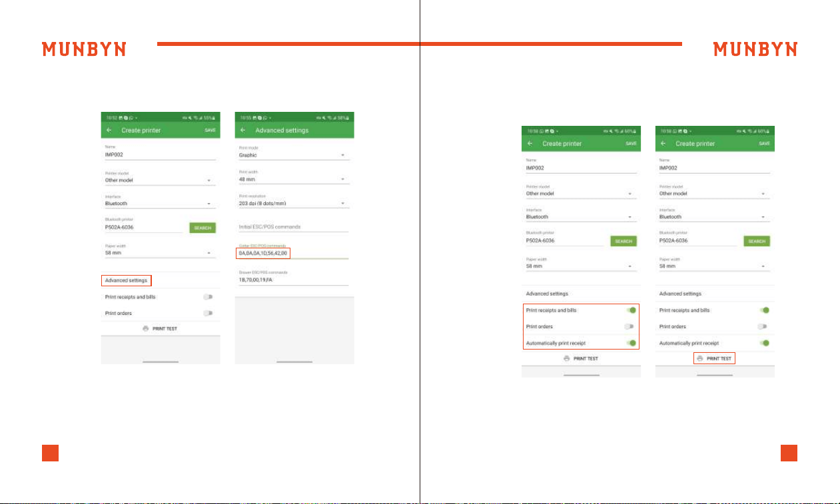Open Advanced settings on first screen
This screenshot has height=504, width=840.
[126, 280]
